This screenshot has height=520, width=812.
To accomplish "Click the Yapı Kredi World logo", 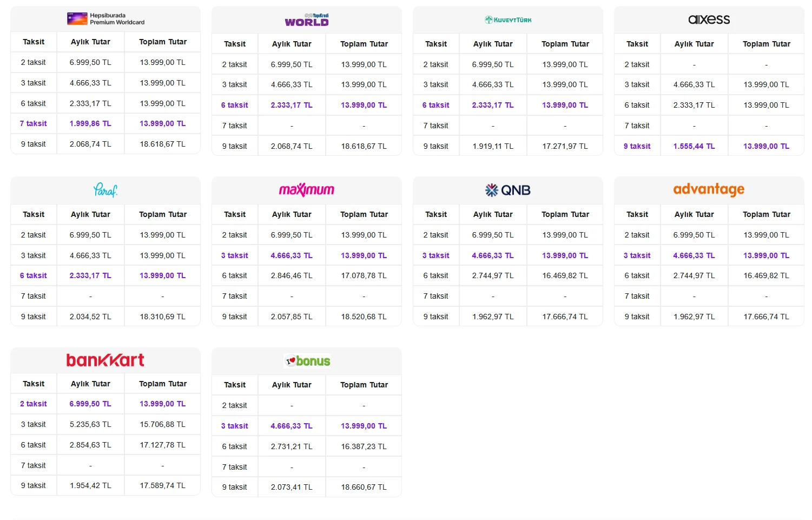I will pyautogui.click(x=307, y=20).
